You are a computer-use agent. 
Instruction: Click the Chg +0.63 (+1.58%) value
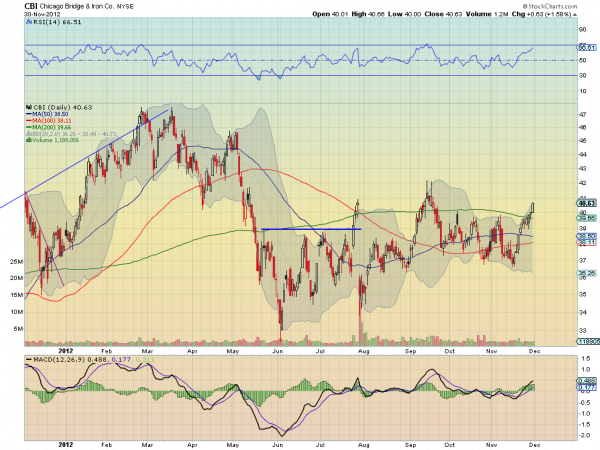(x=541, y=14)
